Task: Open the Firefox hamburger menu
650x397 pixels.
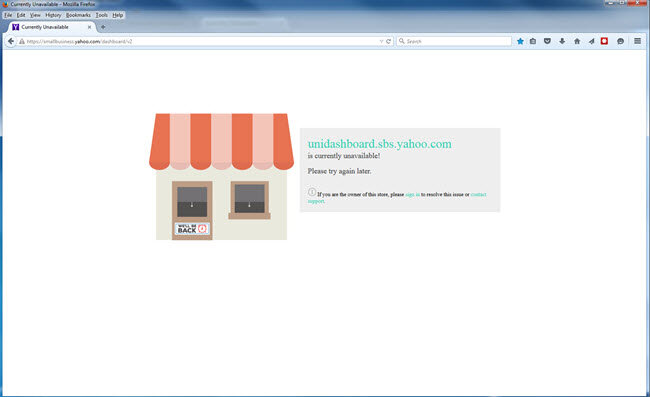Action: (638, 41)
